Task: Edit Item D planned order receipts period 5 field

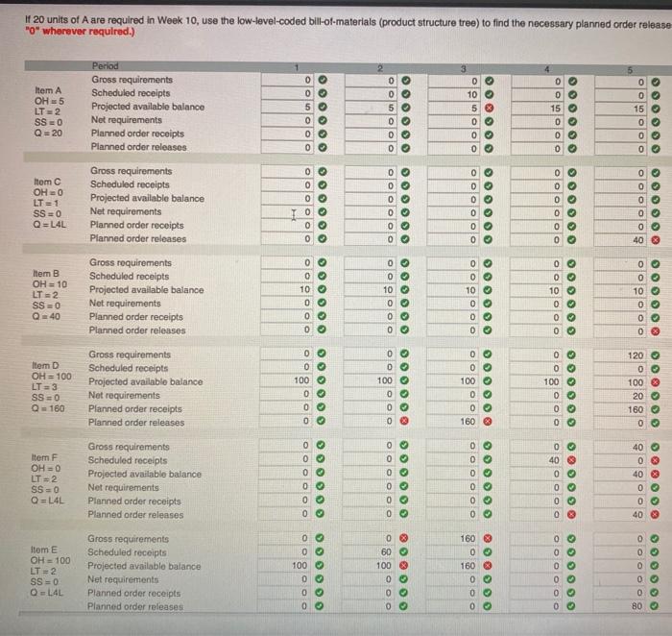Action: point(619,409)
